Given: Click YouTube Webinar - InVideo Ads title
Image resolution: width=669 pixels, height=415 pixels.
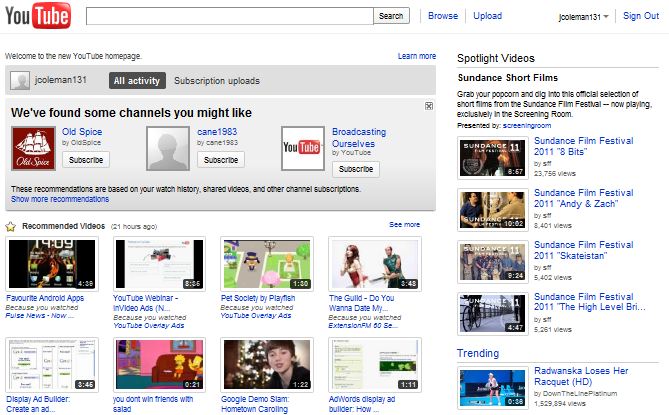Looking at the screenshot, I should coord(145,303).
